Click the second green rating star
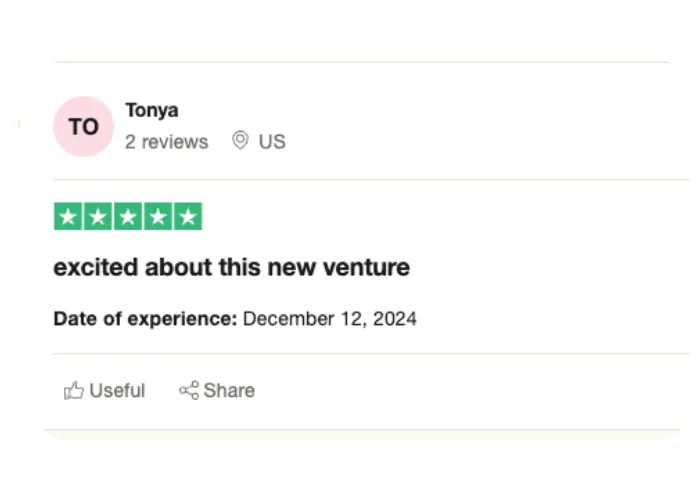700x500 pixels. pyautogui.click(x=98, y=217)
